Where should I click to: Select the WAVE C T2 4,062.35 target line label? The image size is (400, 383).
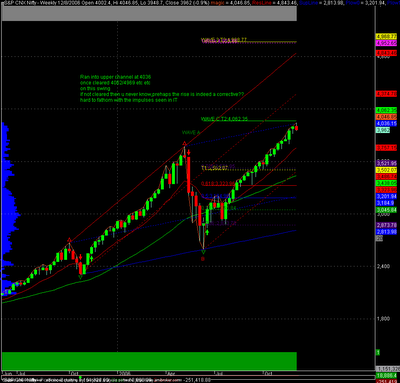click(x=224, y=119)
